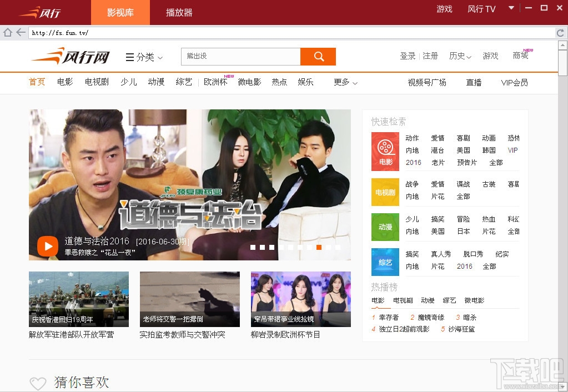This screenshot has height=392, width=568.
Task: Open the 直播 live link
Action: 474,83
